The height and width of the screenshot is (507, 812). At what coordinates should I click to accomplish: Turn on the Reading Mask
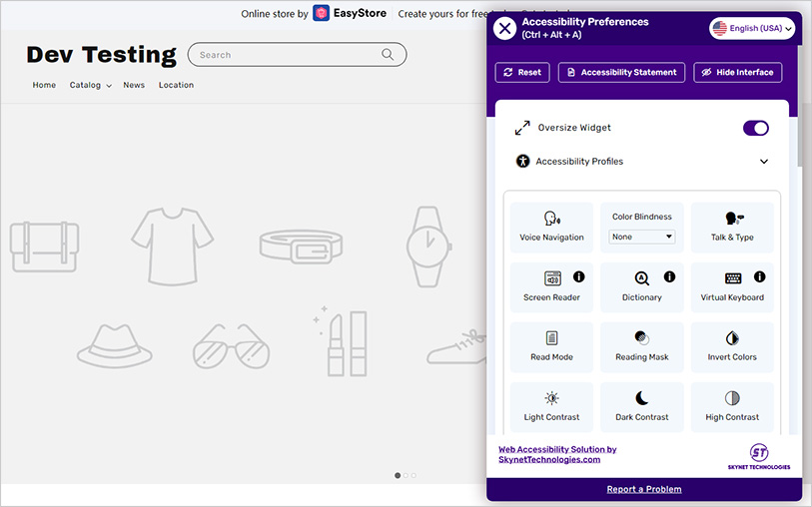click(x=641, y=347)
